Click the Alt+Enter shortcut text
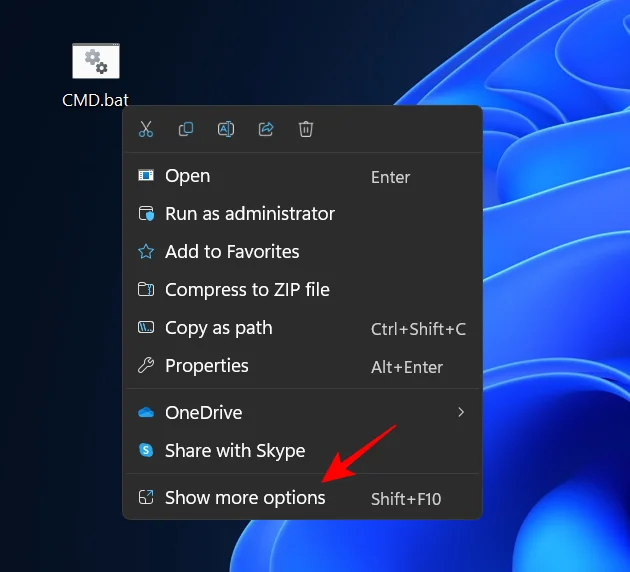The image size is (630, 572). 407,367
